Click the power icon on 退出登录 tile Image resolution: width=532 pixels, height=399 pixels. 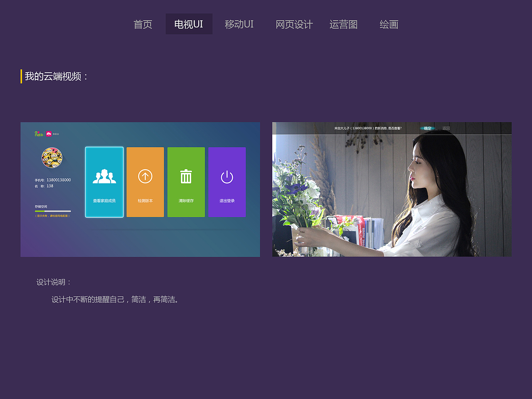227,176
